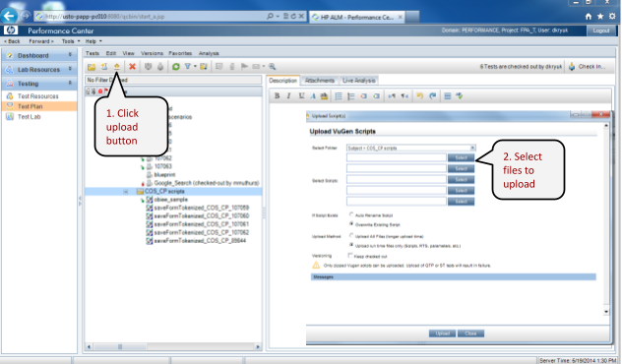Screen dimensions: 622x364
Task: Select obiee_sample script in tree
Action: coord(171,200)
